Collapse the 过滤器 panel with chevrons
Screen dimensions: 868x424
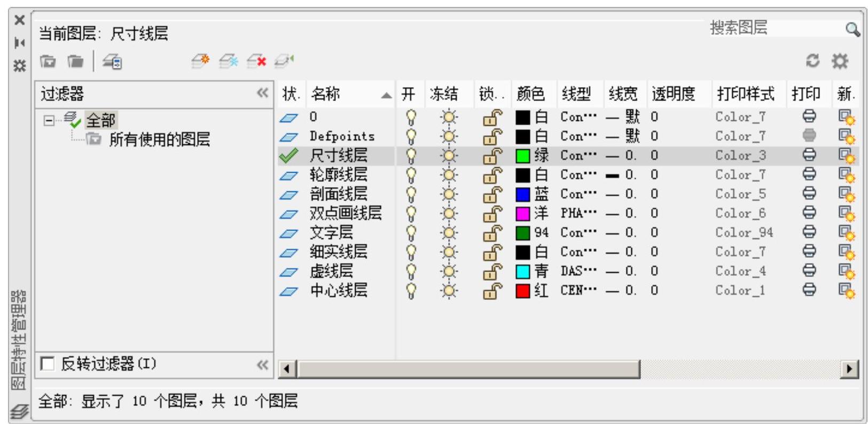click(x=262, y=93)
